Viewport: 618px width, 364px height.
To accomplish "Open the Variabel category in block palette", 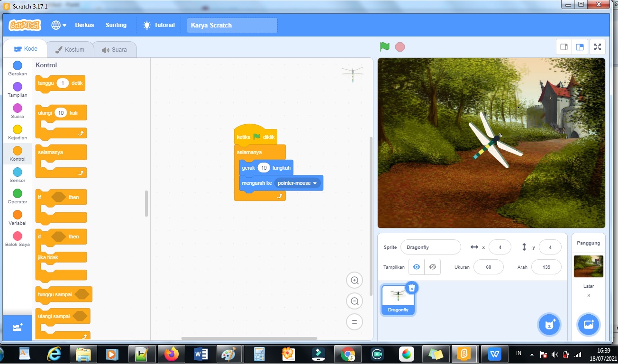I will (x=17, y=218).
